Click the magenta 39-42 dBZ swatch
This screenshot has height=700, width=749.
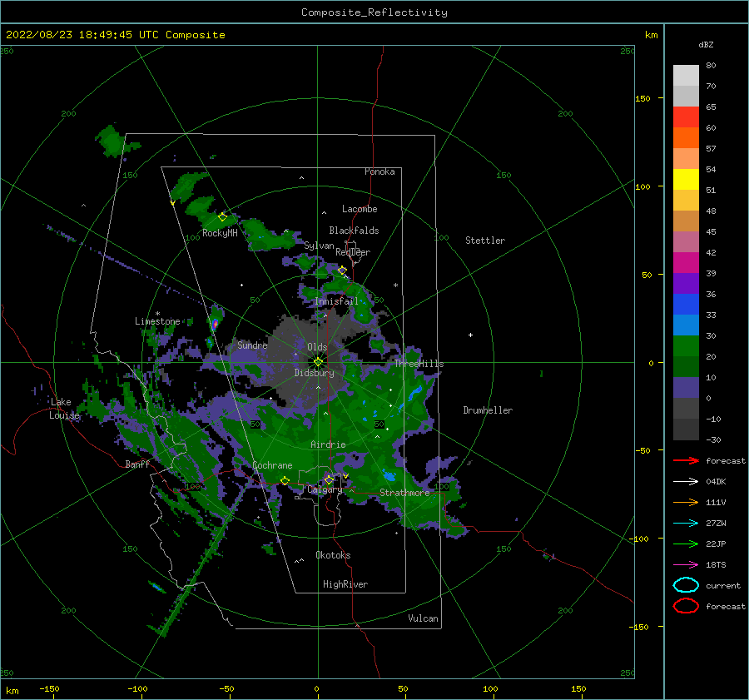686,263
